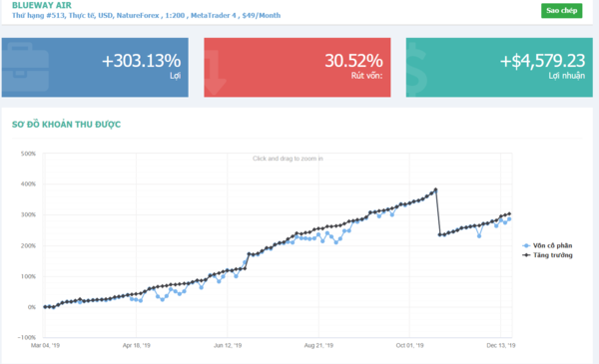Open the BLUEWAY AIR title link
Image resolution: width=599 pixels, height=364 pixels.
[42, 5]
